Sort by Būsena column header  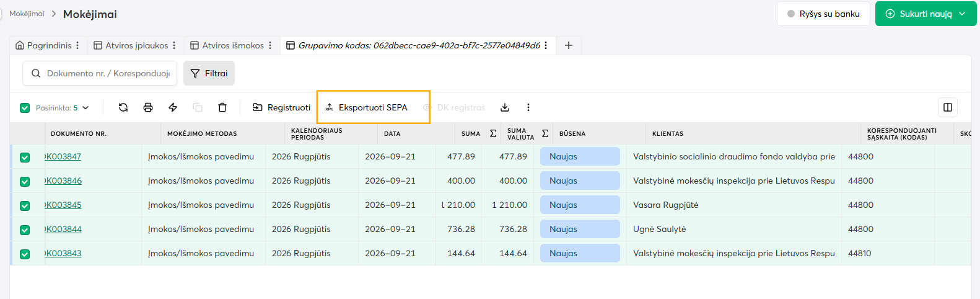[572, 133]
